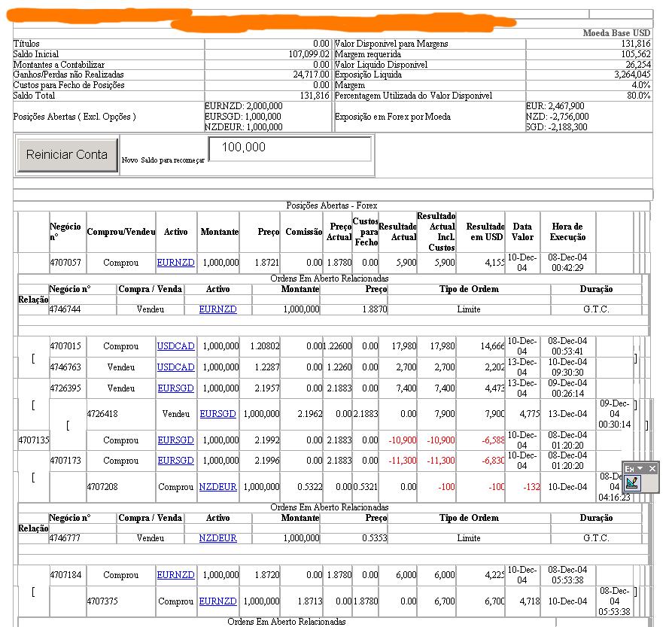Click the Reiniciar Conta button
This screenshot has height=627, width=672.
tap(67, 154)
